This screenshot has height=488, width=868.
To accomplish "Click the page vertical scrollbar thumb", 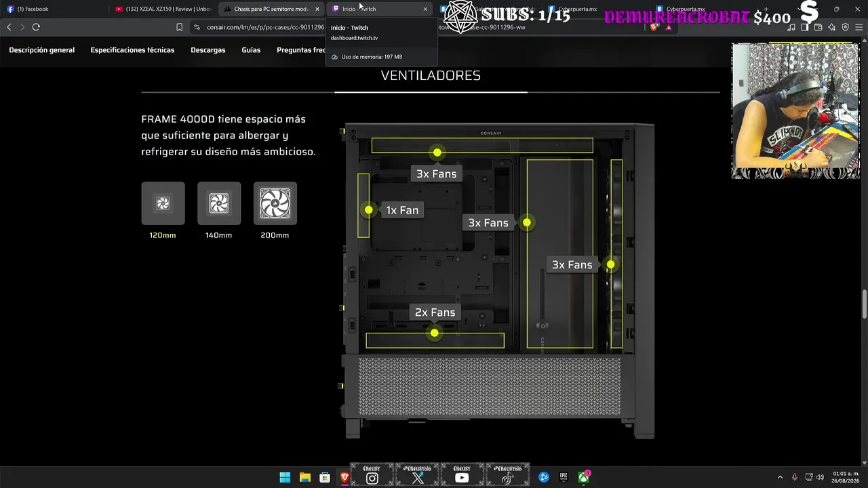I will (x=865, y=304).
